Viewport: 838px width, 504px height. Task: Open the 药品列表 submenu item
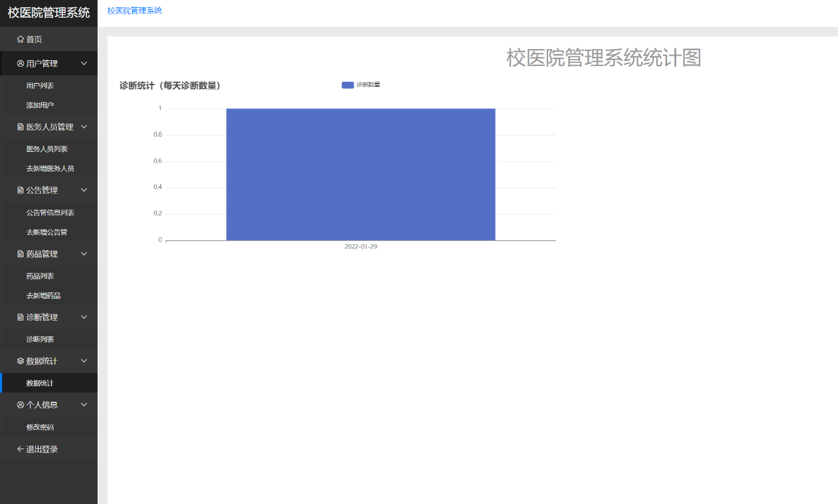point(40,276)
